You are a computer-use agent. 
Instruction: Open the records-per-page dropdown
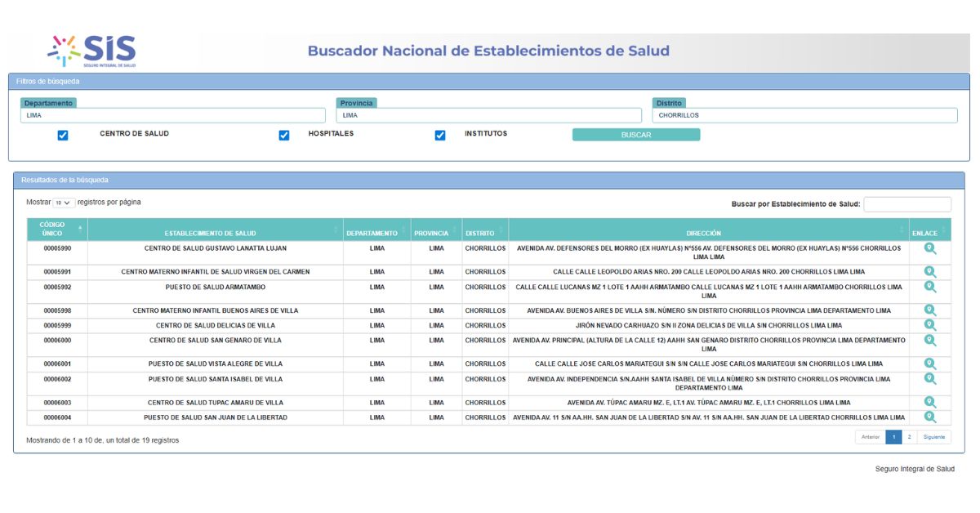click(64, 203)
